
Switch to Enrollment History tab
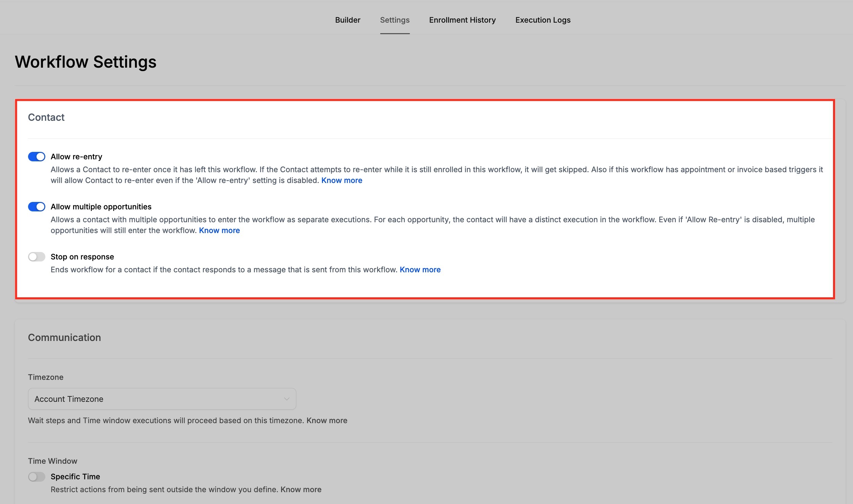point(462,20)
